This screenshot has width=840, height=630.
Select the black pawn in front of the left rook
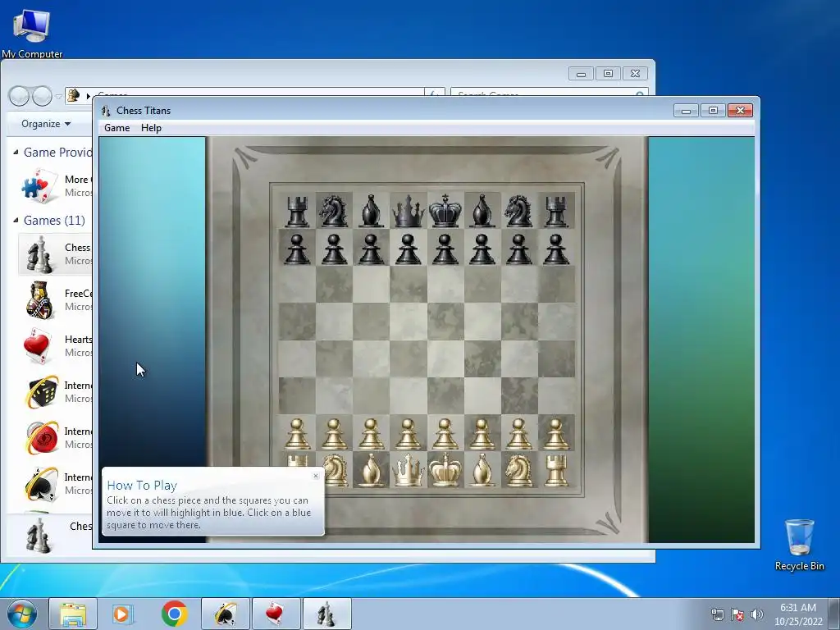(x=297, y=249)
